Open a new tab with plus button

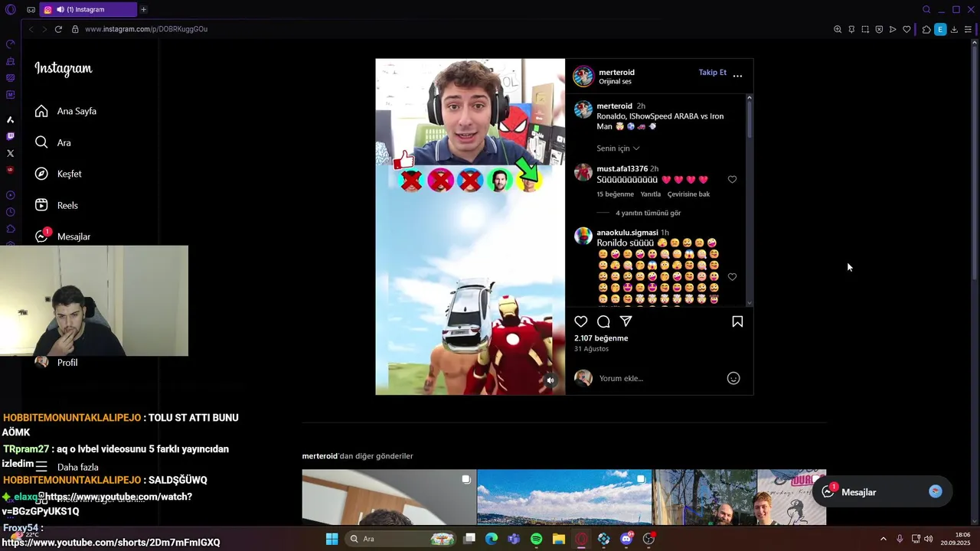coord(143,9)
